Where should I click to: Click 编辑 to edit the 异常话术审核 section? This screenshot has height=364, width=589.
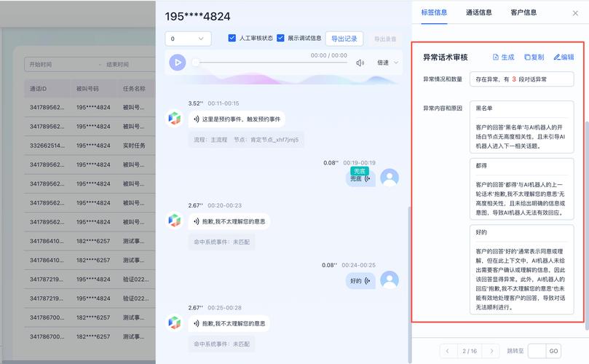[x=564, y=57]
